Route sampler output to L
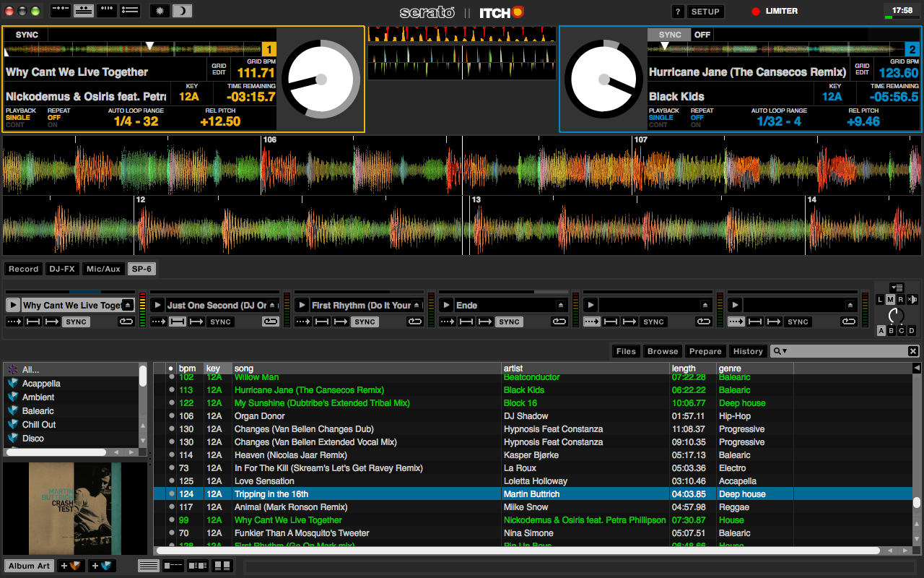 click(880, 299)
